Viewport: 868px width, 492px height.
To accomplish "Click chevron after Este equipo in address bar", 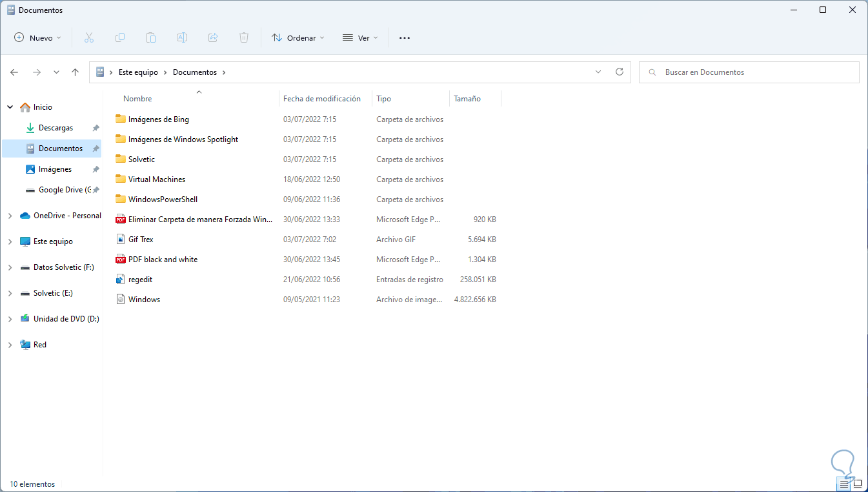I will 166,72.
